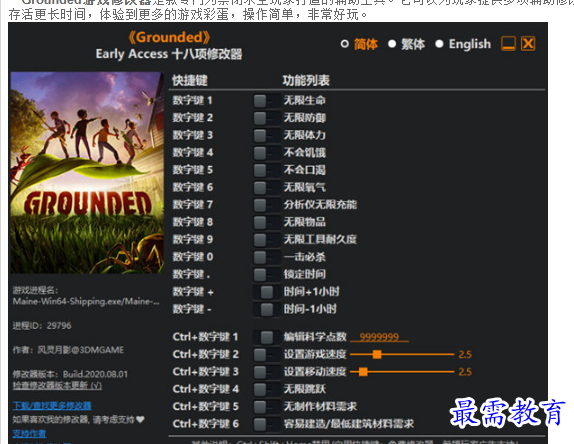Enable the 无制作材料需求 switch
574x444 pixels.
coord(266,406)
